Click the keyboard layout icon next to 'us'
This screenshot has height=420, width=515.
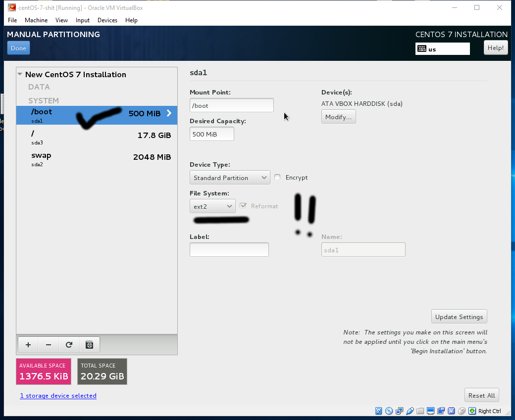click(422, 48)
